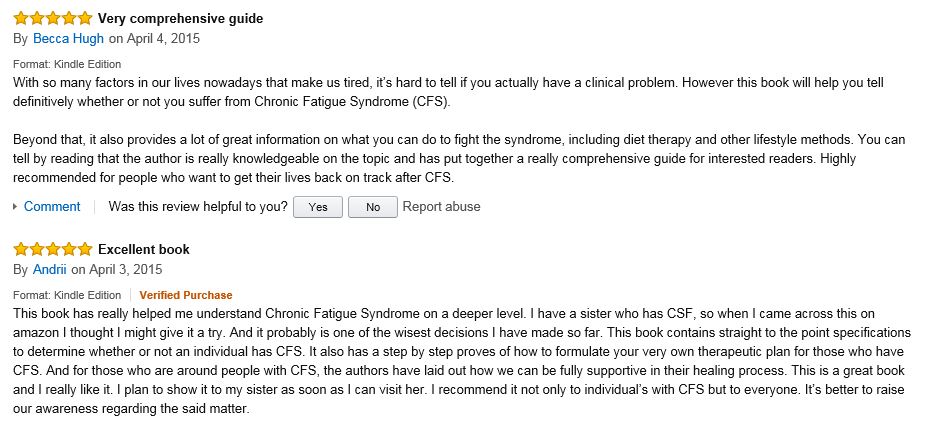935x422 pixels.
Task: Expand the Comment disclosure triangle
Action: [15, 207]
